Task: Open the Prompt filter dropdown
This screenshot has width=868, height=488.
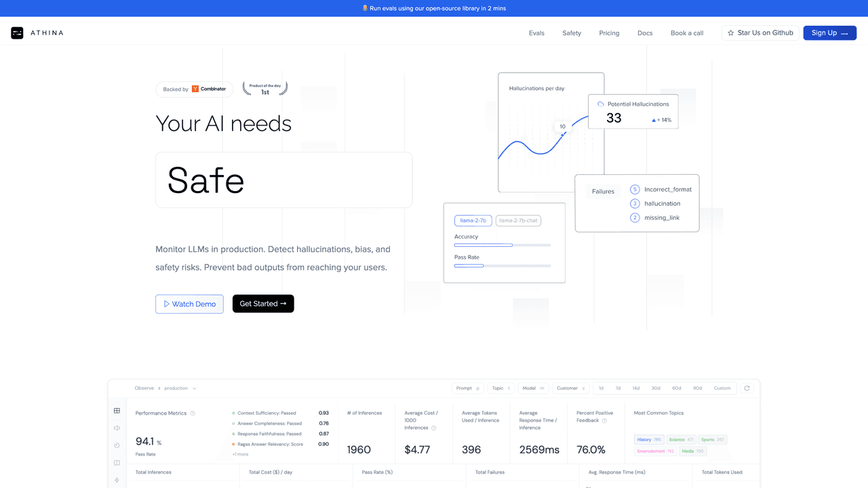Action: point(468,388)
